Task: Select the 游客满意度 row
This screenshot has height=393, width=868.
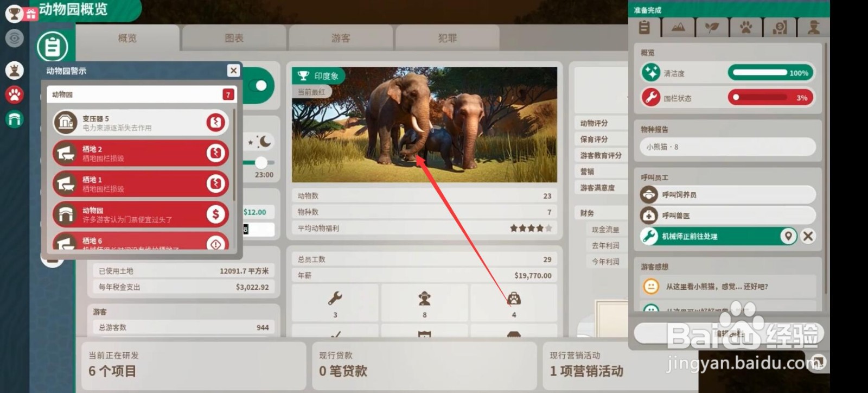Action: (600, 188)
